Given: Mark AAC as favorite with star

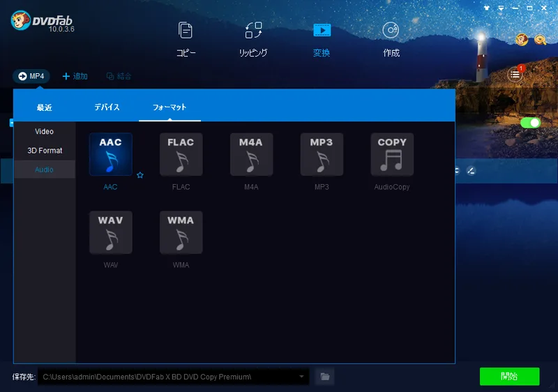Looking at the screenshot, I should coord(140,176).
